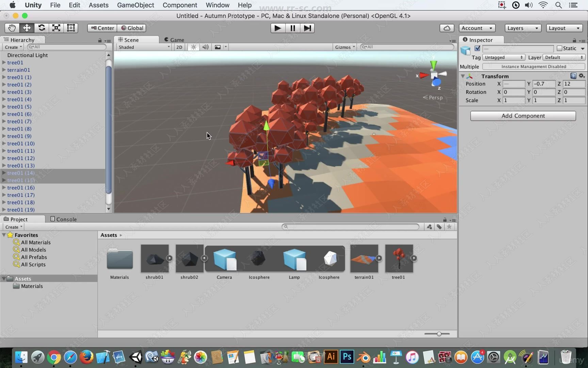Switch to the Game tab
This screenshot has width=588, height=368.
174,40
